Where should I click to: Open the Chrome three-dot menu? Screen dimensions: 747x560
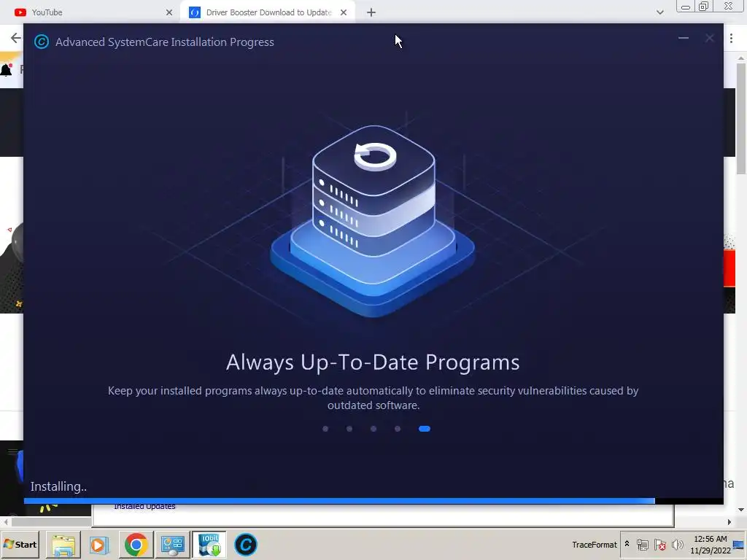click(x=731, y=38)
